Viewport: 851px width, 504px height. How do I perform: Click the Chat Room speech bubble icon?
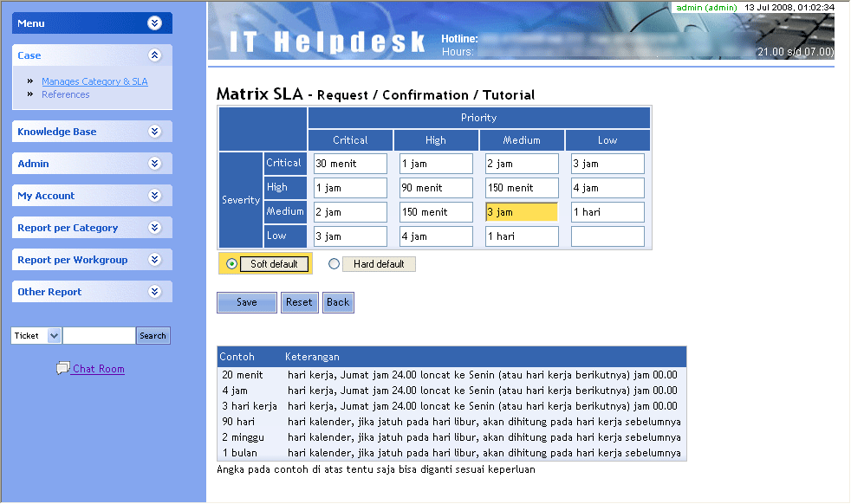tap(62, 368)
